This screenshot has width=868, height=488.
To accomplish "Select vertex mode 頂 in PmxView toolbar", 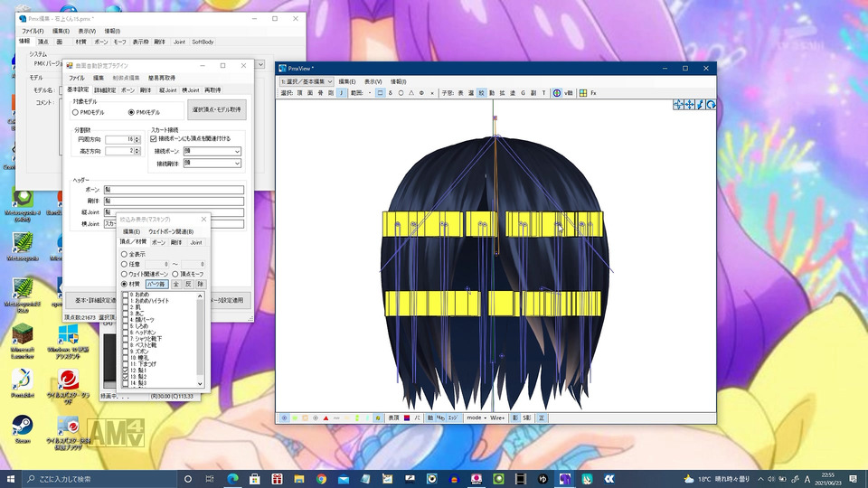I will 299,93.
